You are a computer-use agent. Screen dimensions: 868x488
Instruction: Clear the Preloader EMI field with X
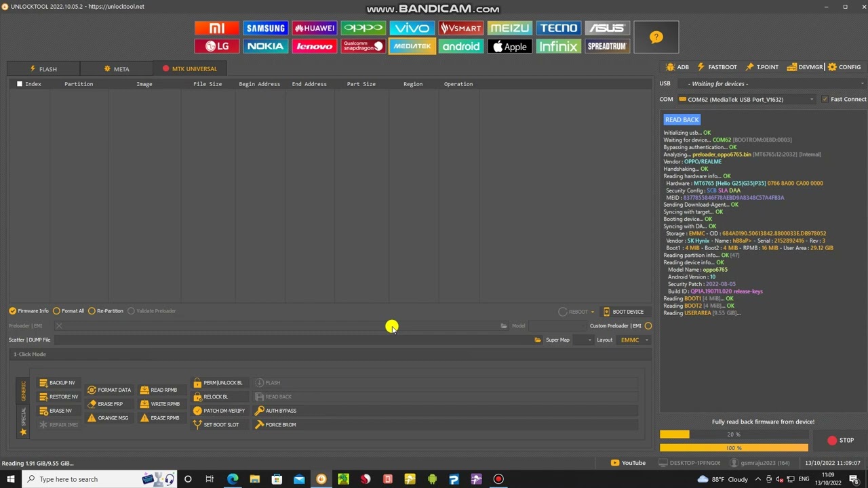coord(59,326)
